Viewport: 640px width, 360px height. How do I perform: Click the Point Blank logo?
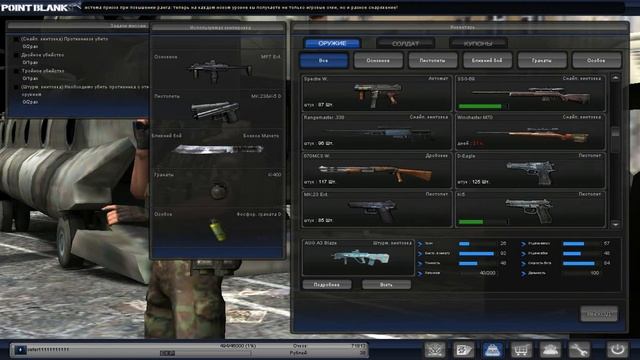pyautogui.click(x=40, y=7)
